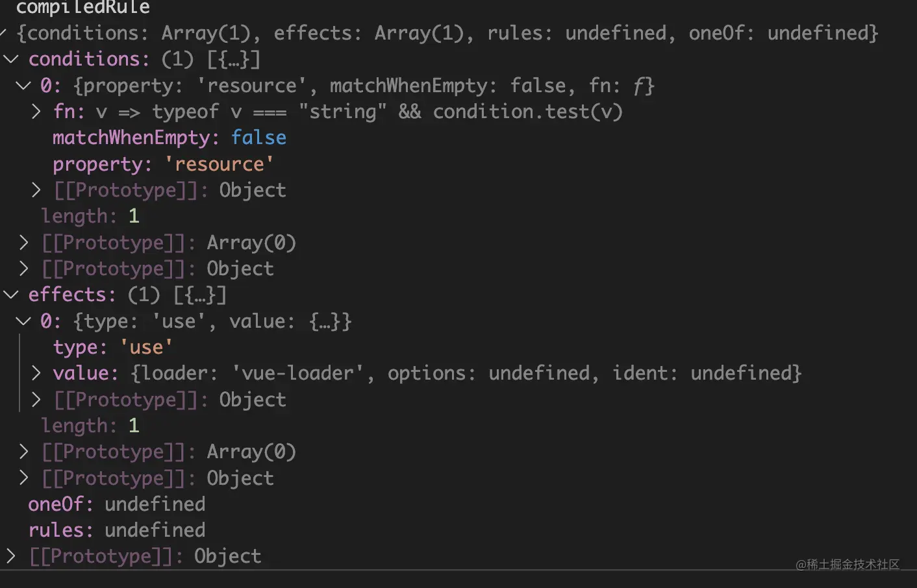Click the compiledRule label at the top
The height and width of the screenshot is (588, 917).
pos(82,8)
